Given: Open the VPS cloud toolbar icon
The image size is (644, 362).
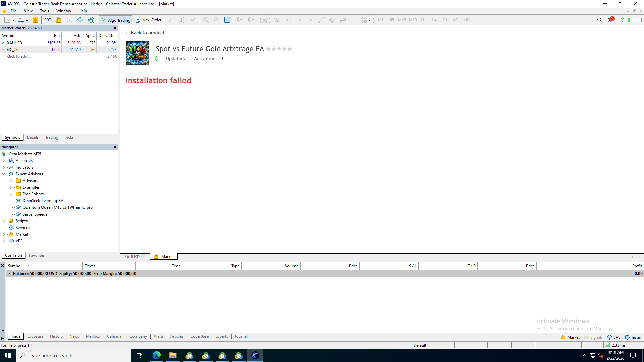Looking at the screenshot, I should click(x=80, y=20).
